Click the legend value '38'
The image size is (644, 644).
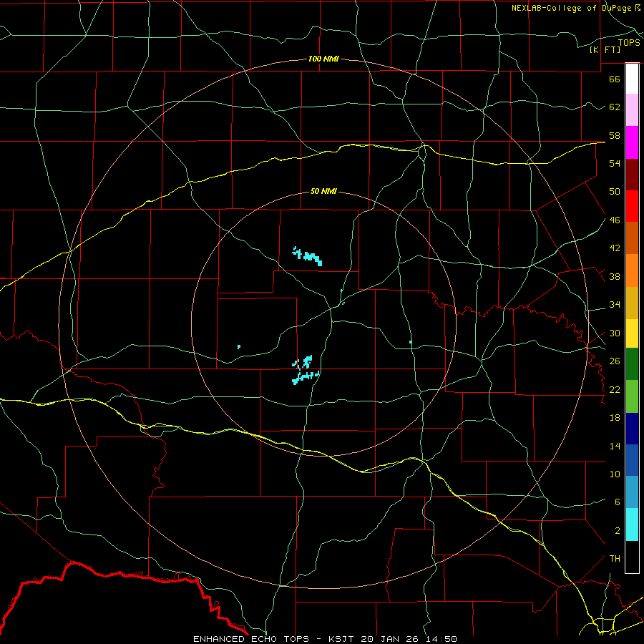click(615, 277)
